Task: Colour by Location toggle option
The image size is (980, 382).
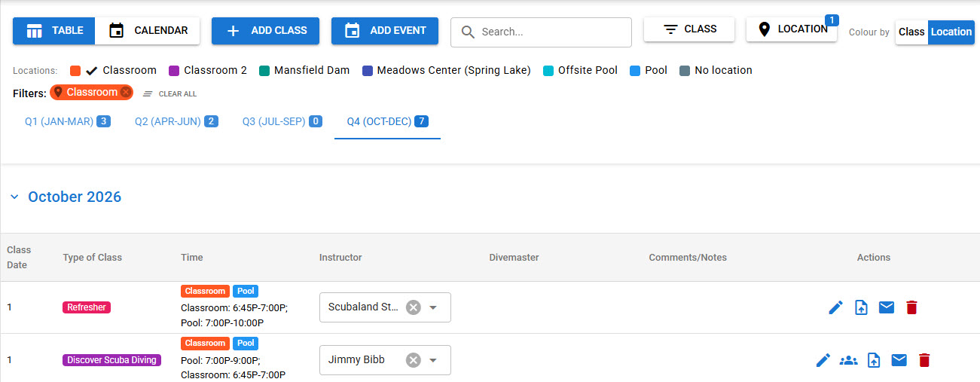Action: pos(951,32)
